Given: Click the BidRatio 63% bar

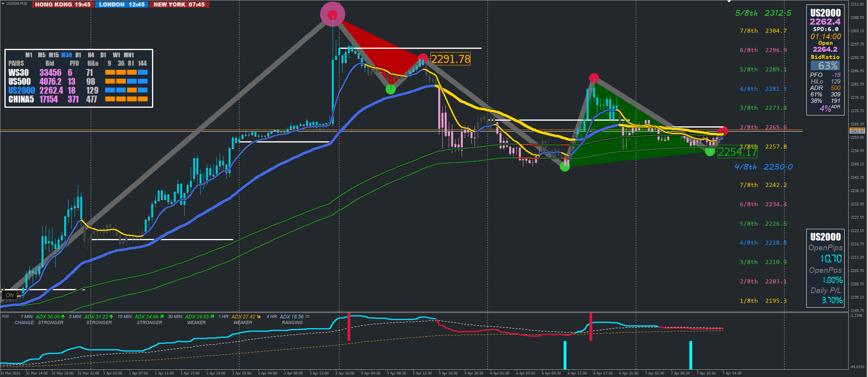Looking at the screenshot, I should pyautogui.click(x=825, y=65).
